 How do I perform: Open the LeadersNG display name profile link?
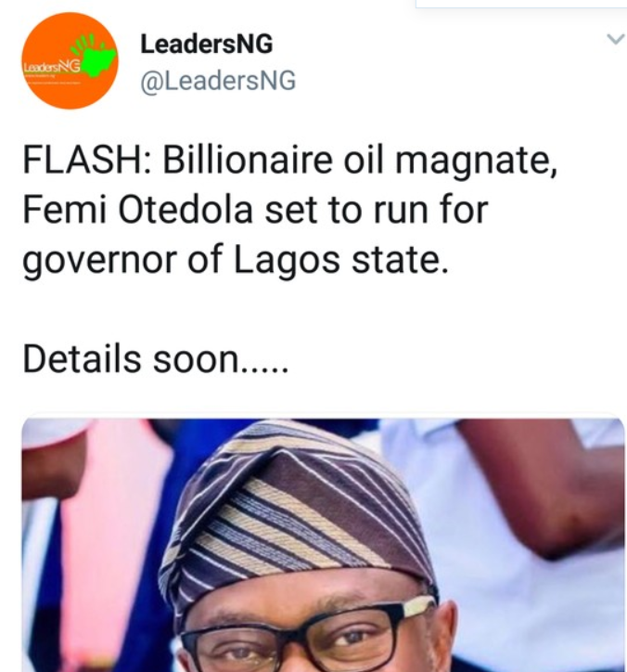pos(207,45)
